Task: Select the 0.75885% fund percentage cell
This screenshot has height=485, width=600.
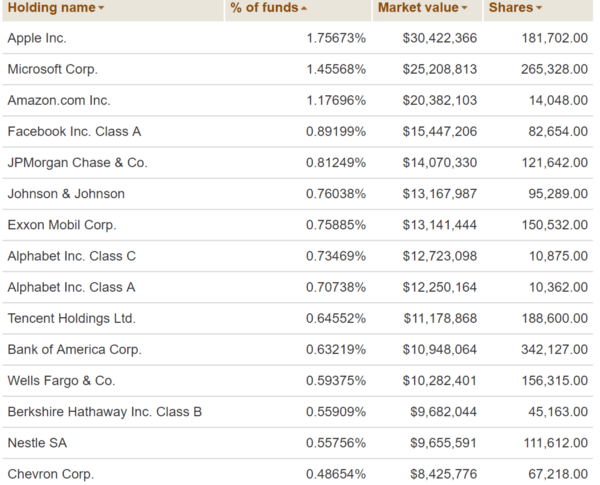Action: pos(336,225)
